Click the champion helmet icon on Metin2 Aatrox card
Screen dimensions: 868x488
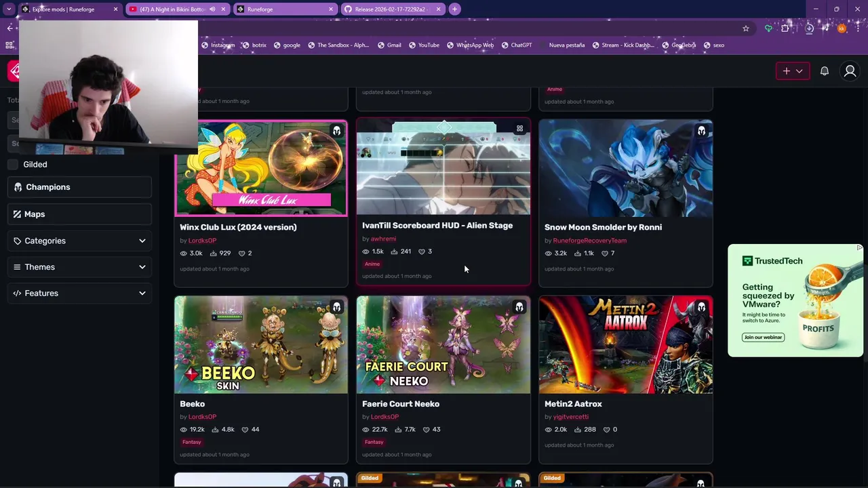(x=701, y=307)
